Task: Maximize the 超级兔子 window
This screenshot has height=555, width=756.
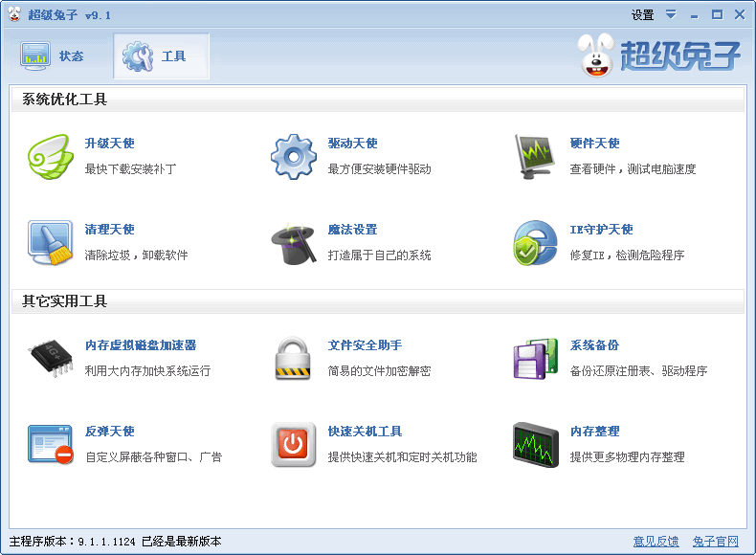Action: (718, 15)
